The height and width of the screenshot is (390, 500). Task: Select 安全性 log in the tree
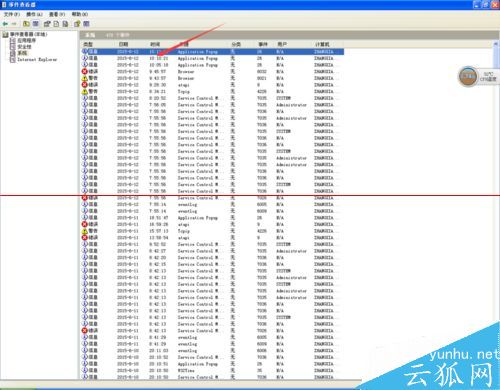tap(24, 47)
